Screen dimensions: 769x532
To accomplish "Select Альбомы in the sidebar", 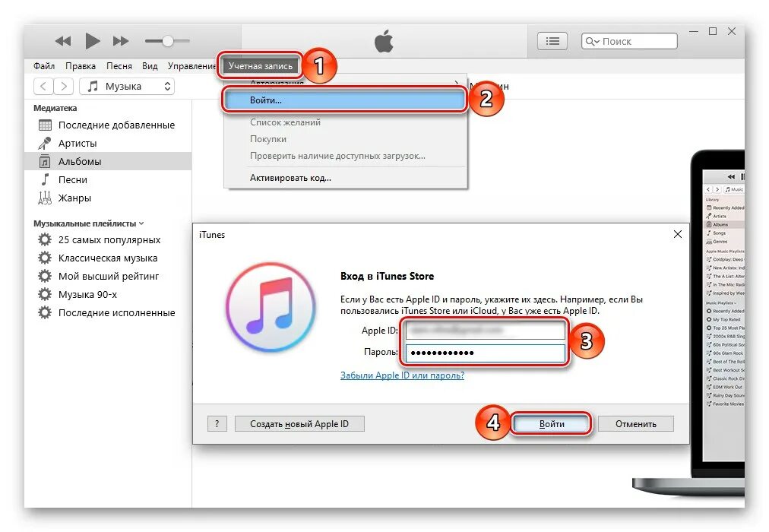I will coord(108,161).
